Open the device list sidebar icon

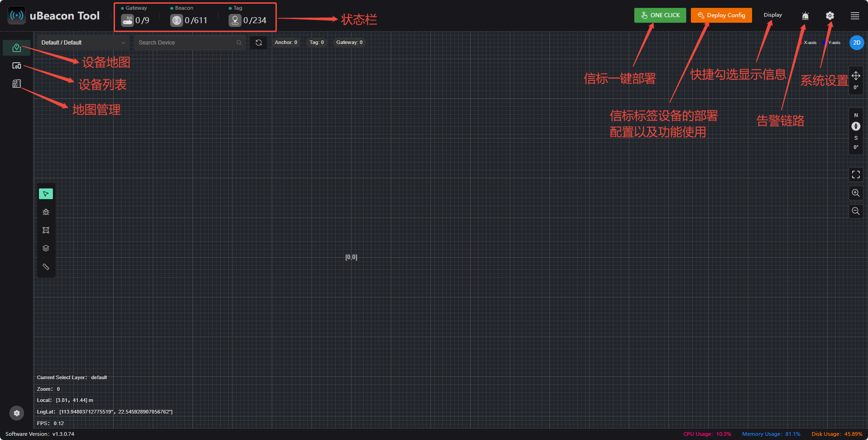coord(17,66)
